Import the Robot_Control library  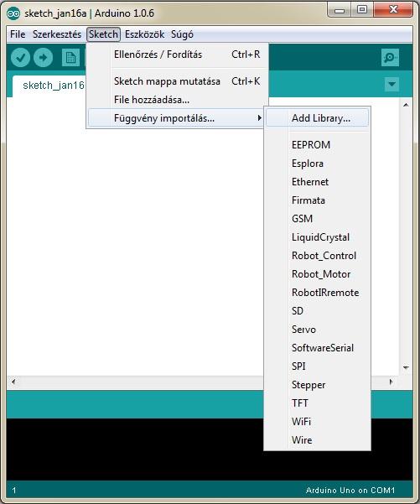(x=317, y=256)
